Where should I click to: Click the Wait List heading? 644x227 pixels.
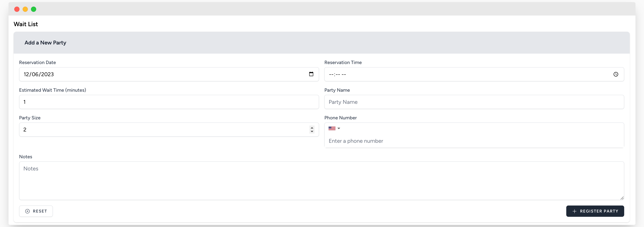point(26,24)
